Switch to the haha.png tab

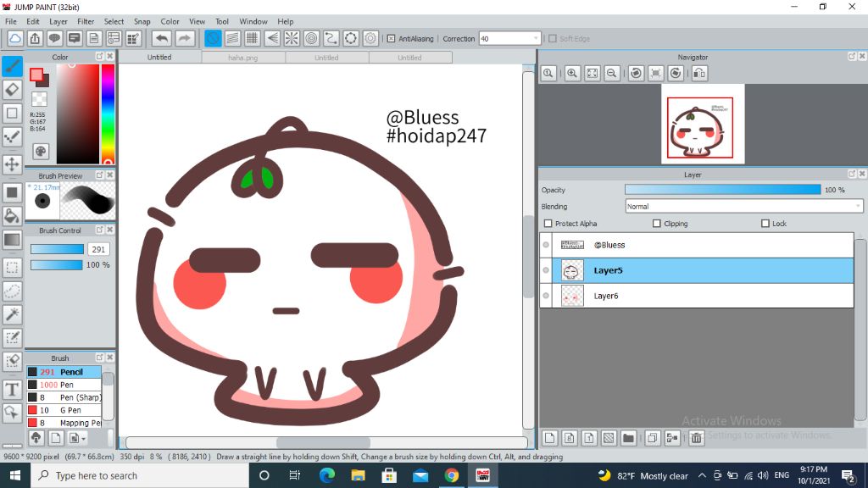pos(243,57)
